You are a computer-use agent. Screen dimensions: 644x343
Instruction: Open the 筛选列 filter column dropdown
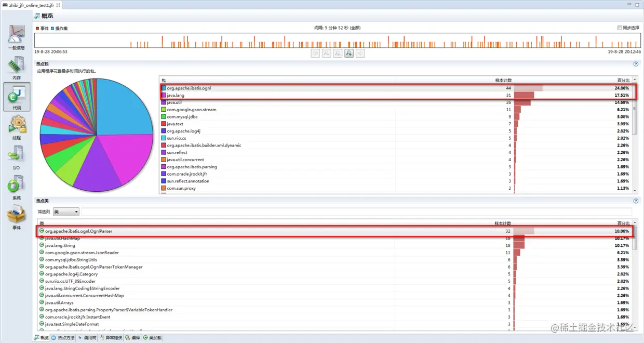tap(66, 212)
